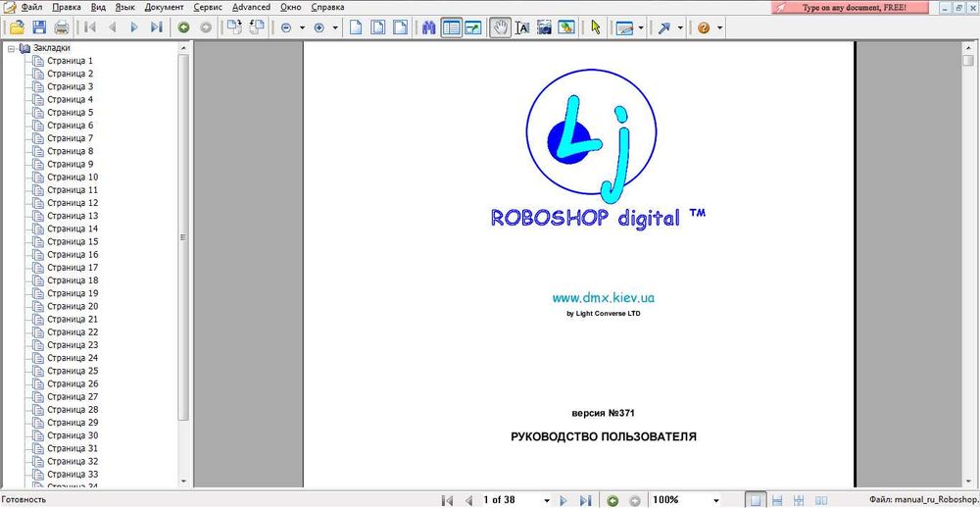Open the zoom out dropdown arrow

(x=302, y=27)
